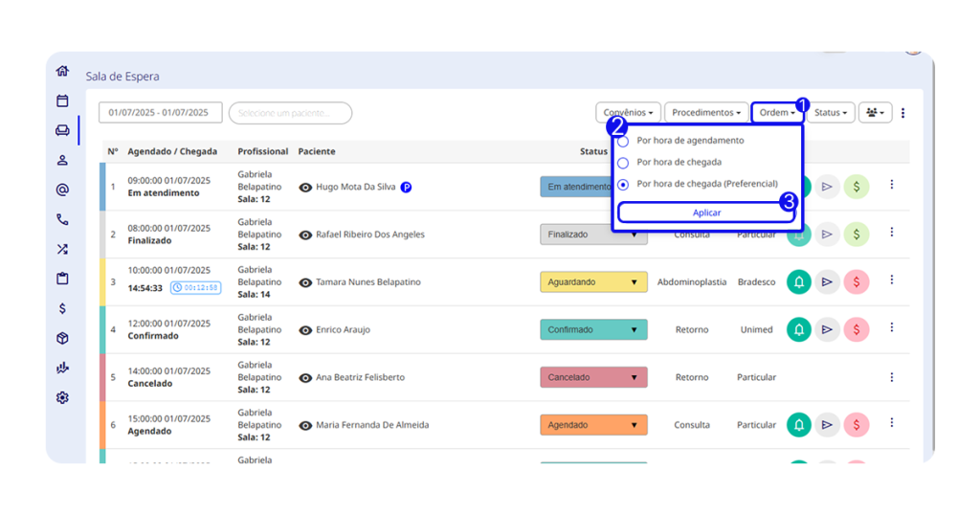Click red dollar icon for Enrico Araujo
The width and height of the screenshot is (980, 515).
857,329
